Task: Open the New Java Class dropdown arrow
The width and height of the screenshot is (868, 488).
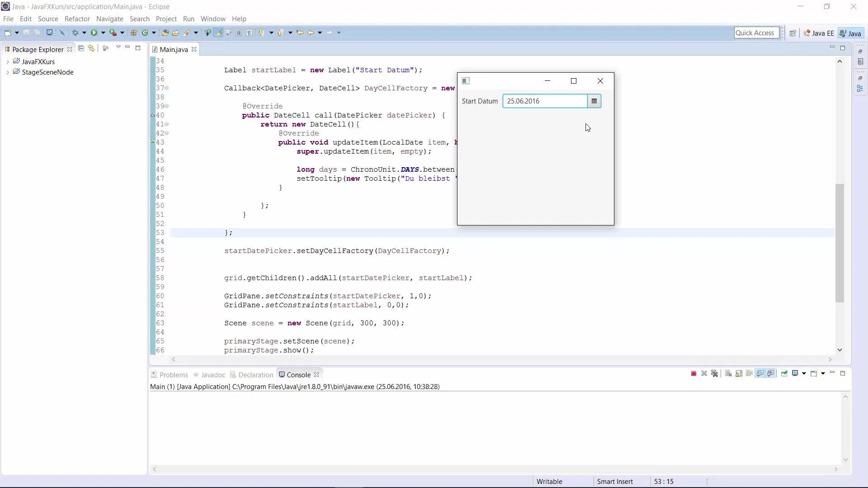Action: (x=154, y=33)
